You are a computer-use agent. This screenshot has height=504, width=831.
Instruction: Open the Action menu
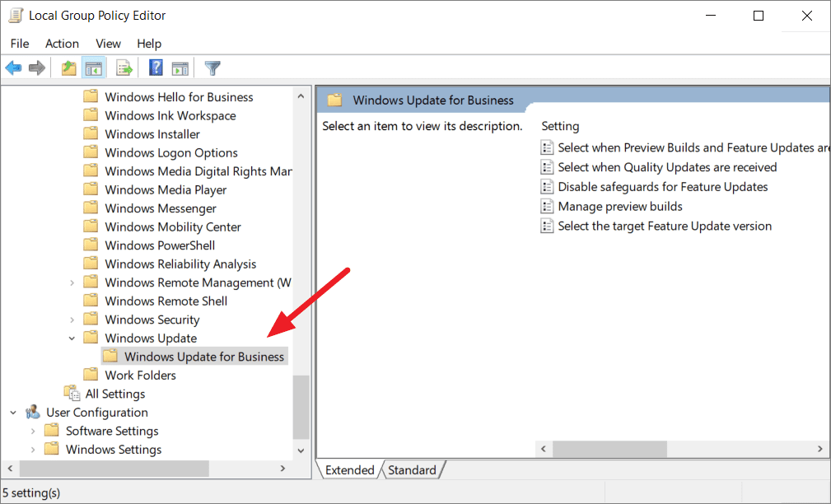click(62, 44)
